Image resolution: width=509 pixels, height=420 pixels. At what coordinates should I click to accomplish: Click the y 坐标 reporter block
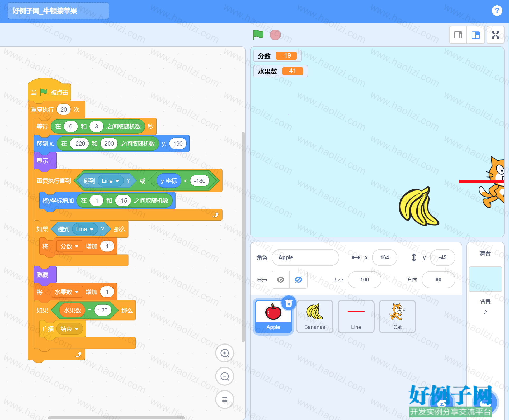point(169,181)
